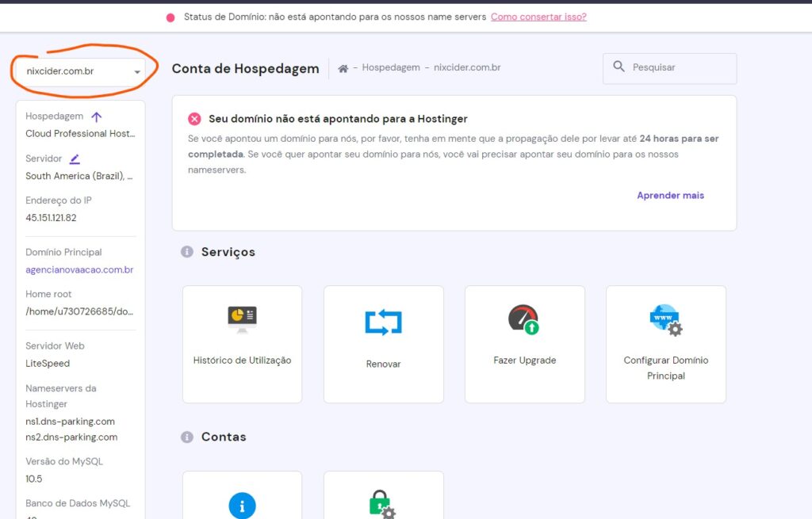This screenshot has width=812, height=519.
Task: Click the dropdown arrow in domain selector
Action: [x=137, y=72]
